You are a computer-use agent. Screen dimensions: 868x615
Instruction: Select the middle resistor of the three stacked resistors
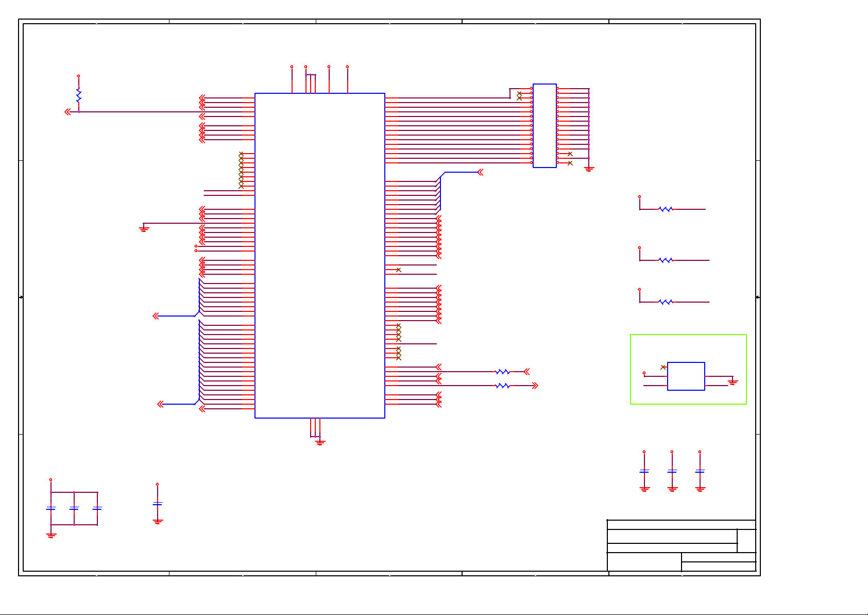(x=666, y=260)
